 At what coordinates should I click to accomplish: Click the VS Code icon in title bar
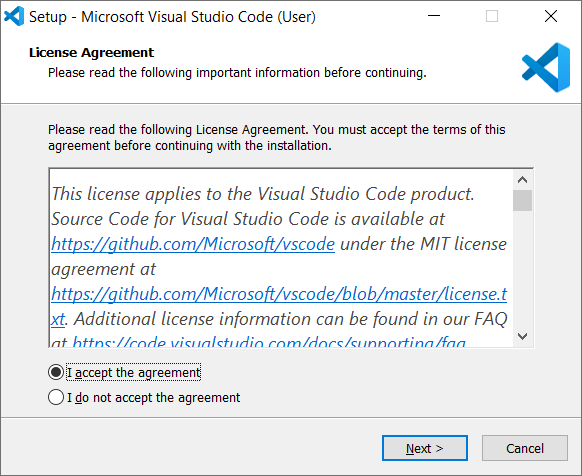(14, 16)
